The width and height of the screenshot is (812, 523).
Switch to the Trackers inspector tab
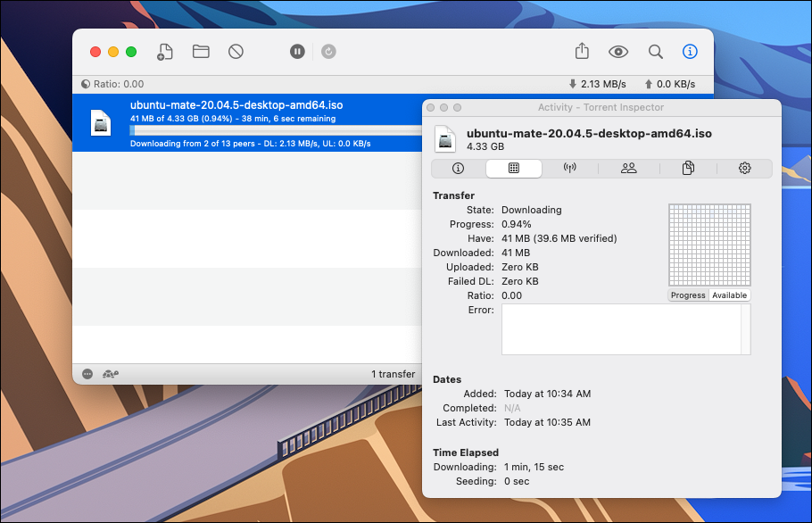point(571,168)
